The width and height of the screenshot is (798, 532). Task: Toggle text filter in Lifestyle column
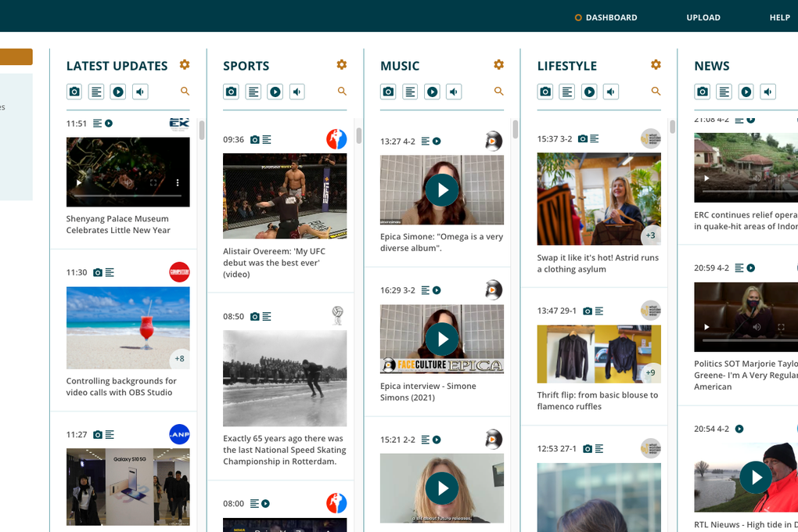click(x=567, y=92)
